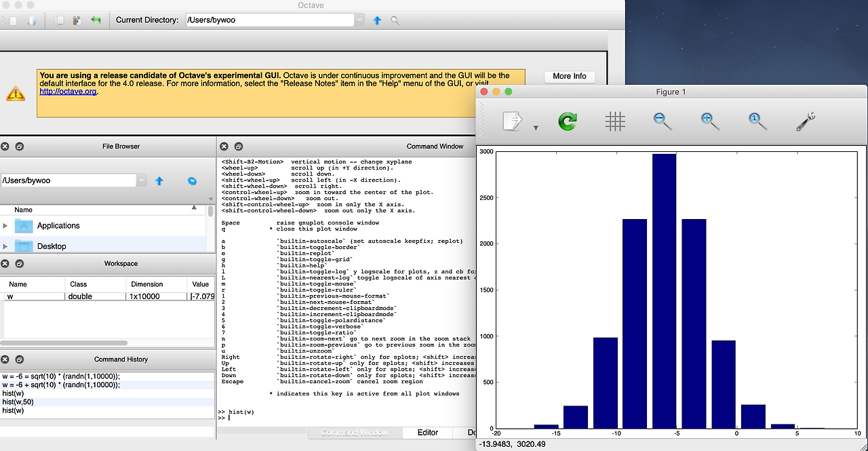The image size is (868, 451).
Task: Open the Current Directory dropdown list
Action: pos(359,20)
